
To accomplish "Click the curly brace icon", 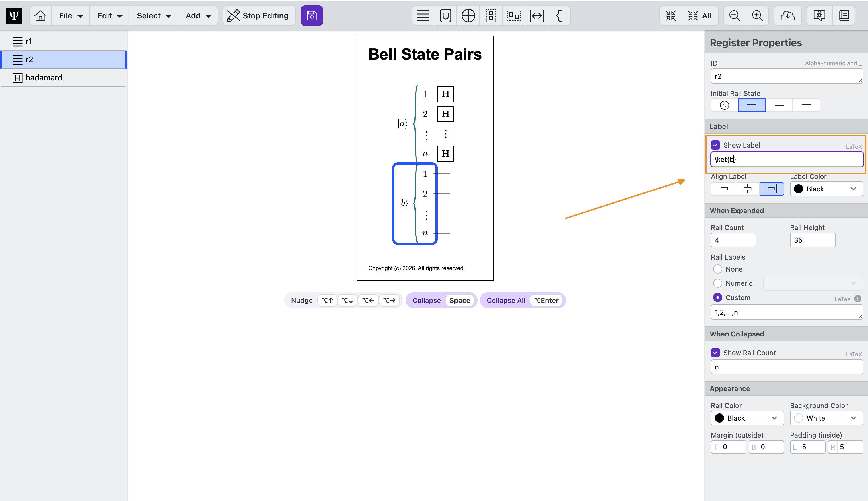I will (x=559, y=15).
